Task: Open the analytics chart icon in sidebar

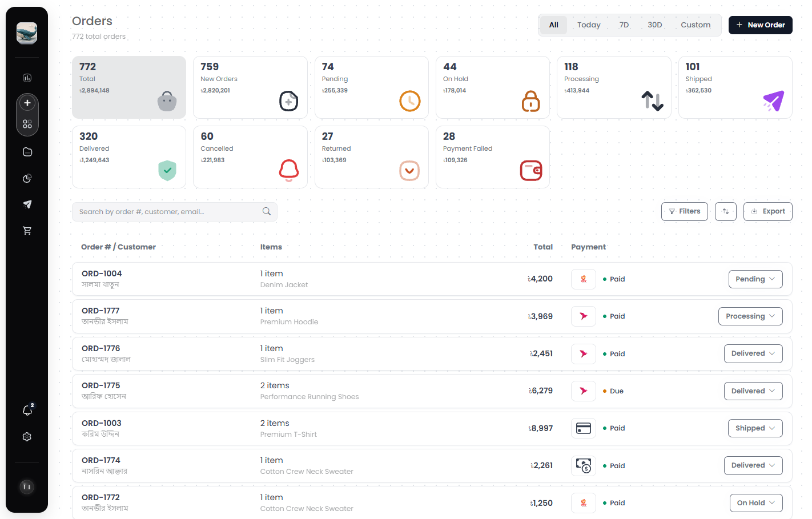Action: pyautogui.click(x=27, y=78)
